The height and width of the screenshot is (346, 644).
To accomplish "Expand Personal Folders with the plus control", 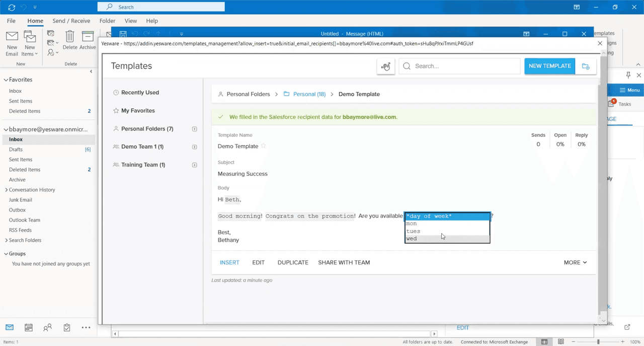I will click(194, 128).
